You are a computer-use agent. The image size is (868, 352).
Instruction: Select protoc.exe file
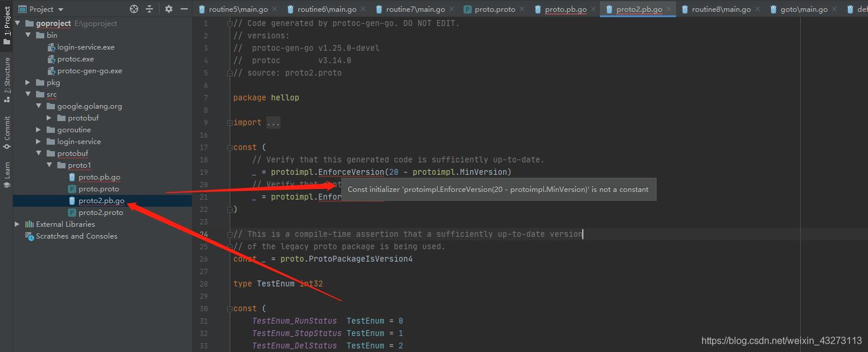pyautogui.click(x=75, y=59)
